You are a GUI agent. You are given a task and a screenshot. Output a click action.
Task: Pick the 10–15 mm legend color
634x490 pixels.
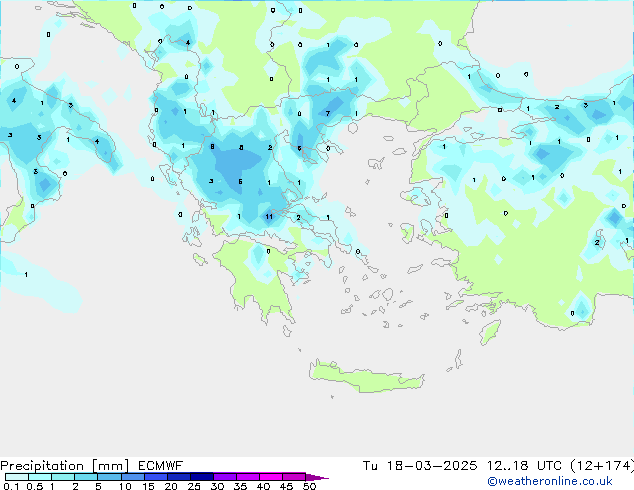[132, 477]
